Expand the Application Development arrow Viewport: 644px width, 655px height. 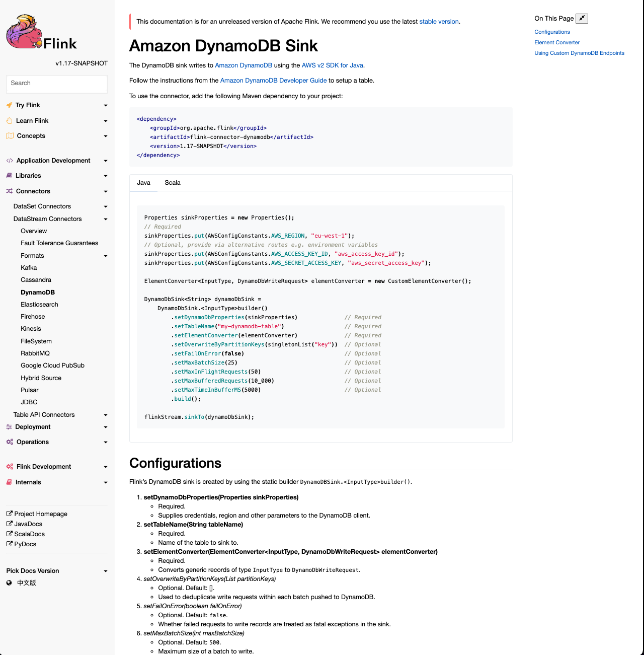pyautogui.click(x=106, y=161)
